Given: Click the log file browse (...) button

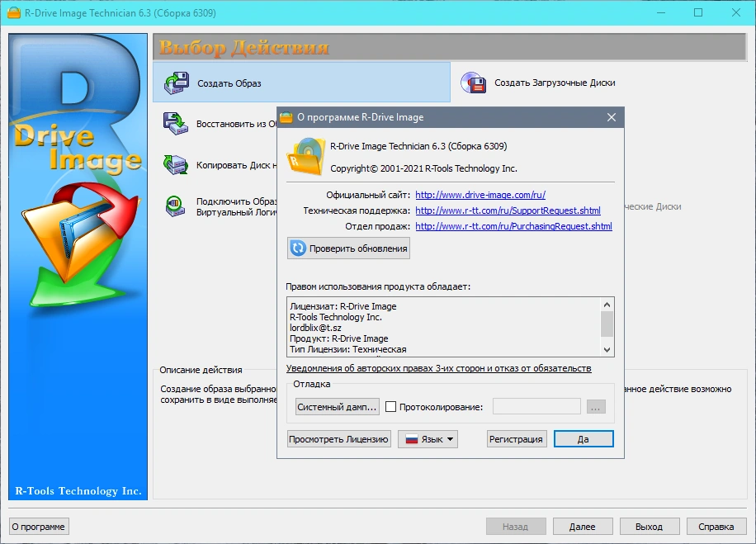Looking at the screenshot, I should point(596,407).
